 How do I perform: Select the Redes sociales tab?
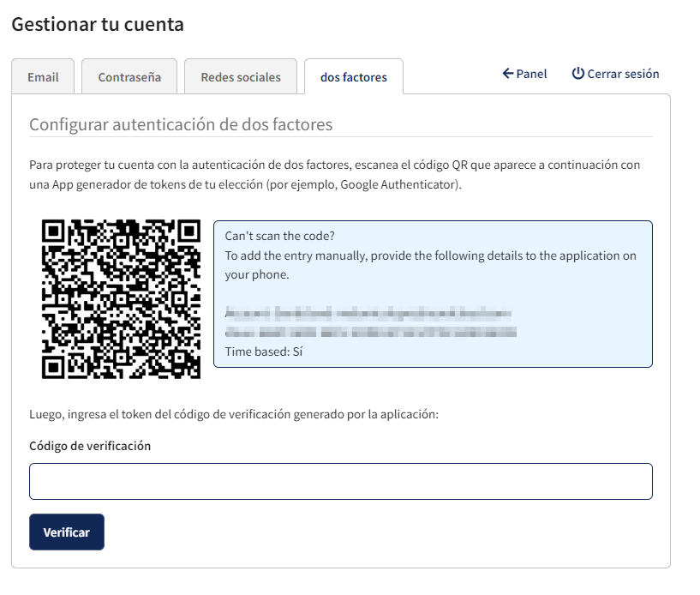click(x=241, y=77)
